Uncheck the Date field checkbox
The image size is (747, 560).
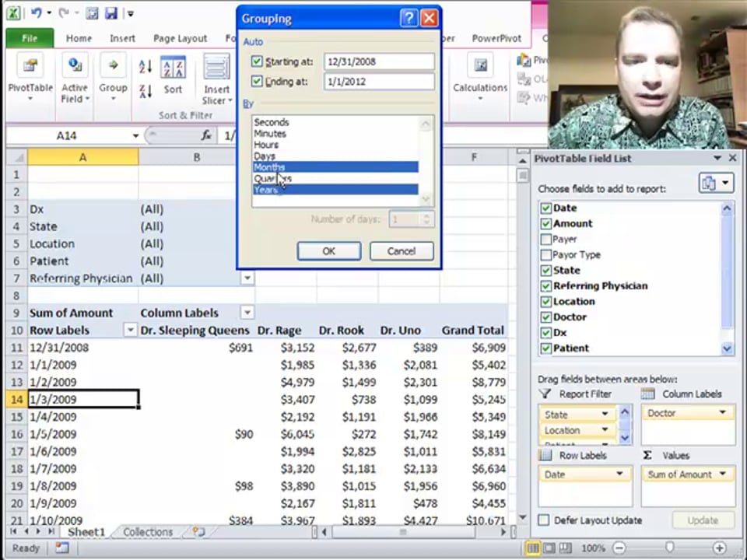546,208
